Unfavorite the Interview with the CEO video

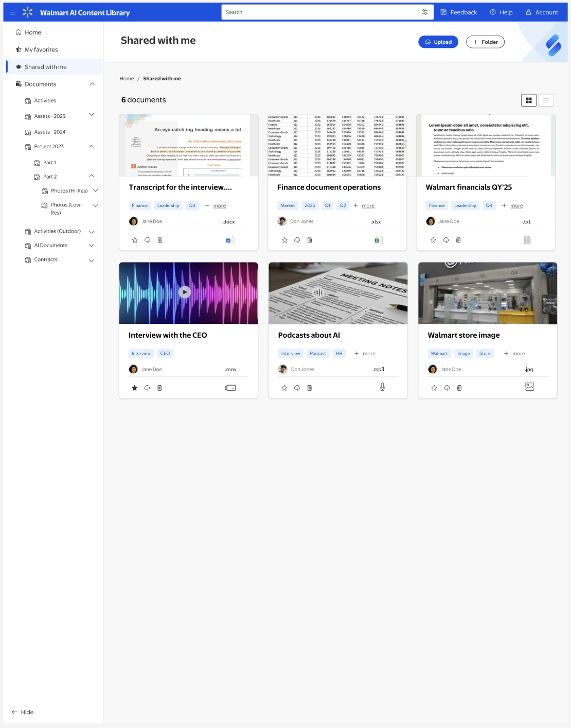134,388
